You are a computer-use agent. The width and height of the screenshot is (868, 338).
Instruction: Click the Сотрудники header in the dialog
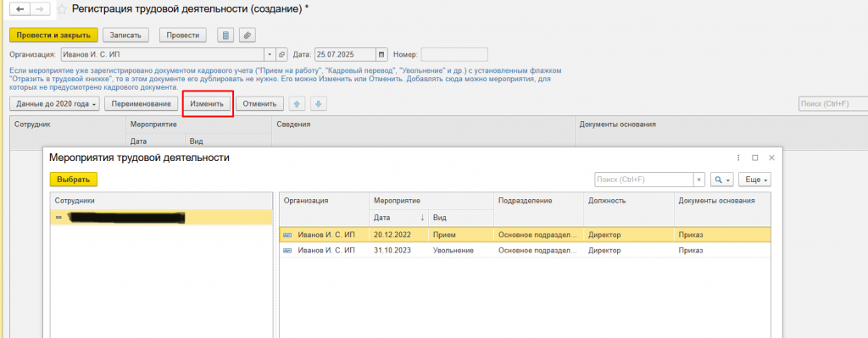(x=161, y=202)
